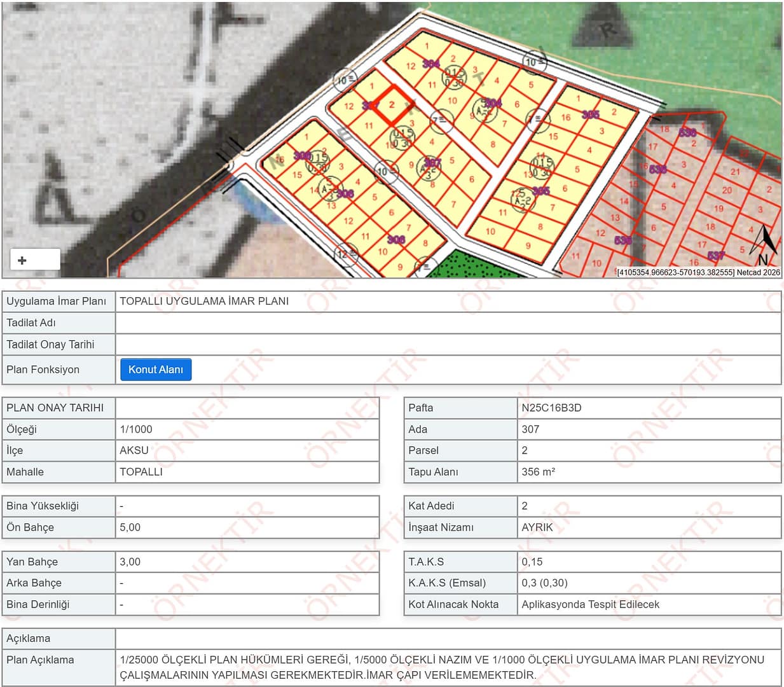The image size is (784, 687).
Task: Click the İnşaat Nizamı value AYRIK
Action: [537, 527]
